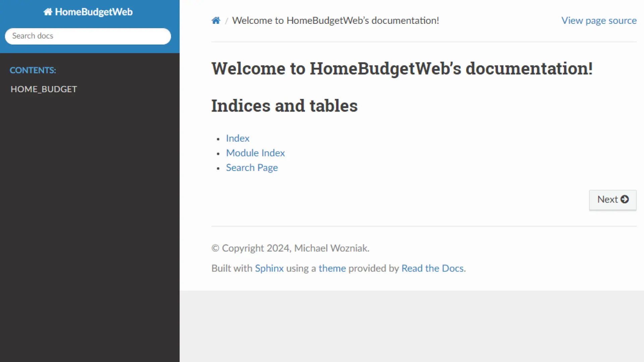644x362 pixels.
Task: Click the Copyright 2024, Michael Wozniak text
Action: pyautogui.click(x=290, y=248)
